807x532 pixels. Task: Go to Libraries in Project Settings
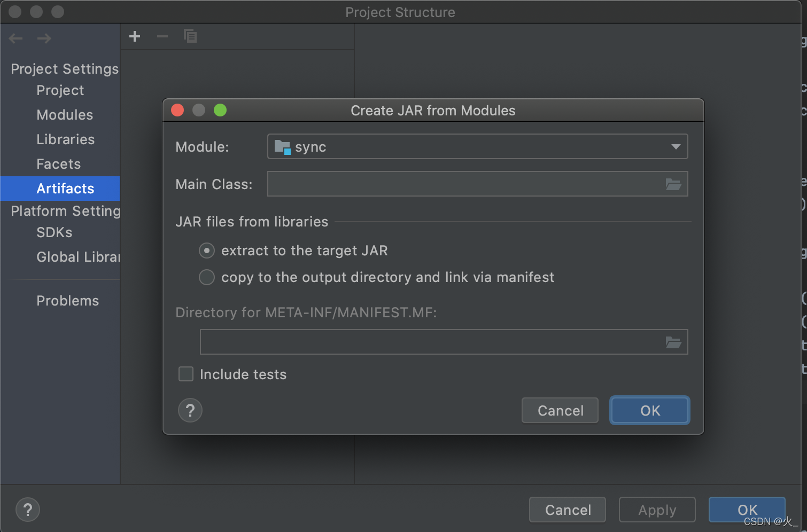pyautogui.click(x=65, y=139)
